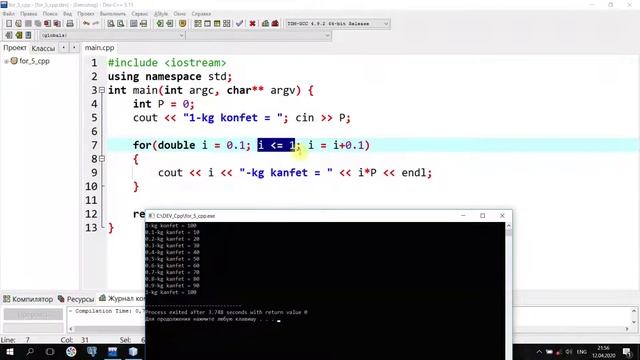This screenshot has width=640, height=360.
Task: Switch to the Проект side tab
Action: (x=15, y=48)
